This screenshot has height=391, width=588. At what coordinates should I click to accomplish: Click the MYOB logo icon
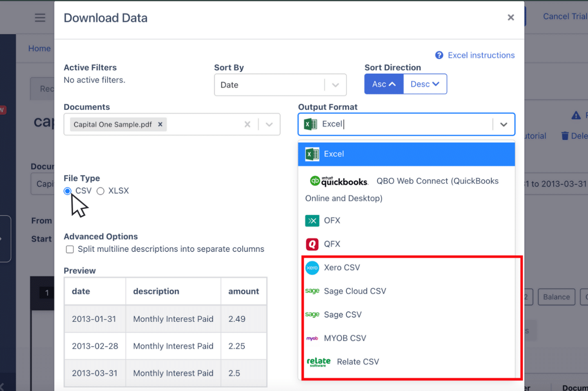(x=312, y=338)
